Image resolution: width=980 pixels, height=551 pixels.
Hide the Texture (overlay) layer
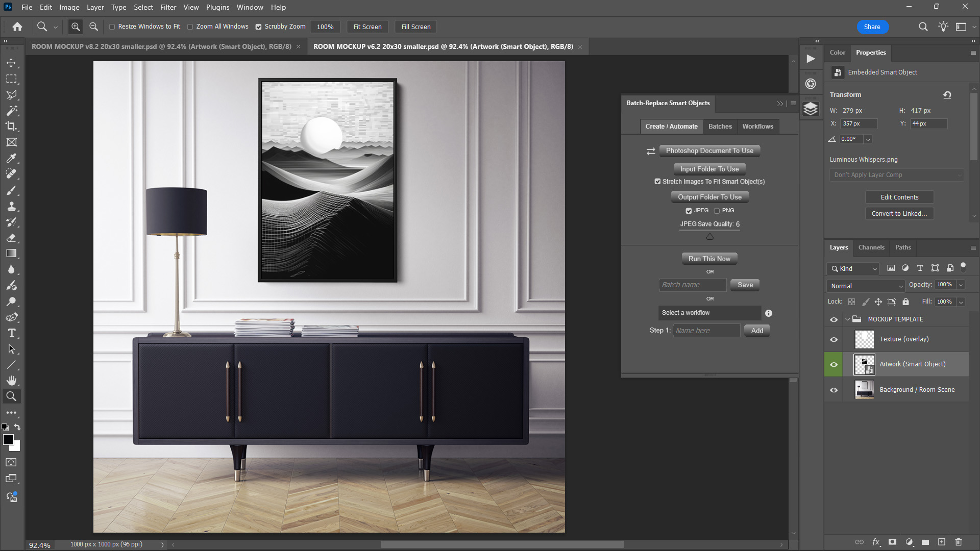[834, 339]
